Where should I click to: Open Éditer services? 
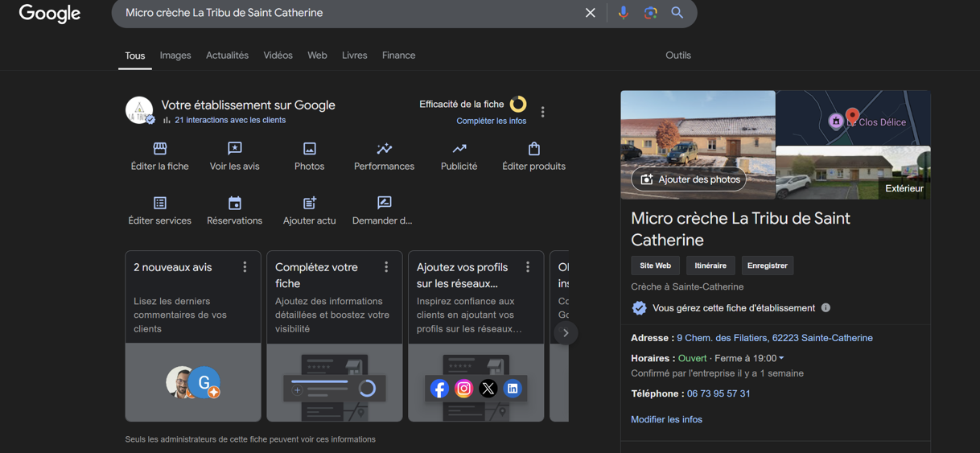pyautogui.click(x=159, y=211)
